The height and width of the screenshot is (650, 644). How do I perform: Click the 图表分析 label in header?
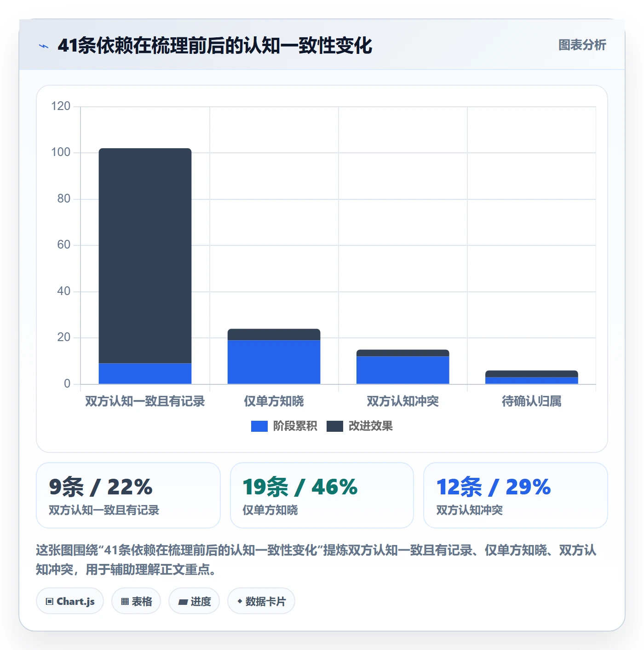pos(582,45)
